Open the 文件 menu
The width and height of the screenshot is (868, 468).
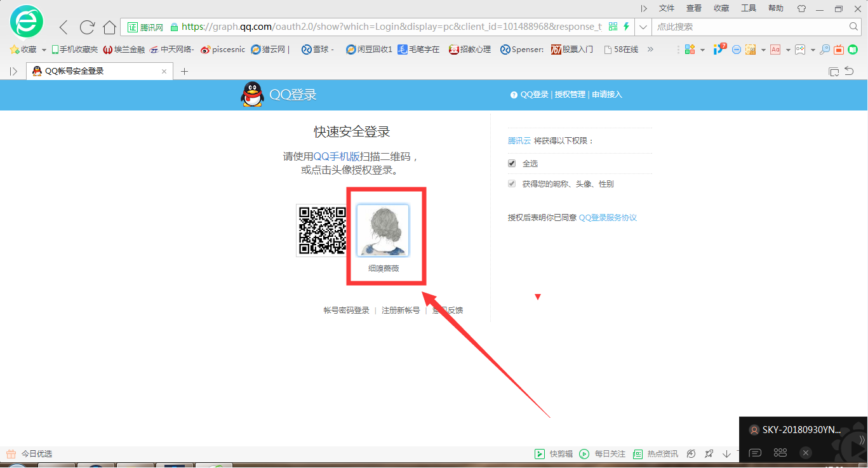(667, 8)
